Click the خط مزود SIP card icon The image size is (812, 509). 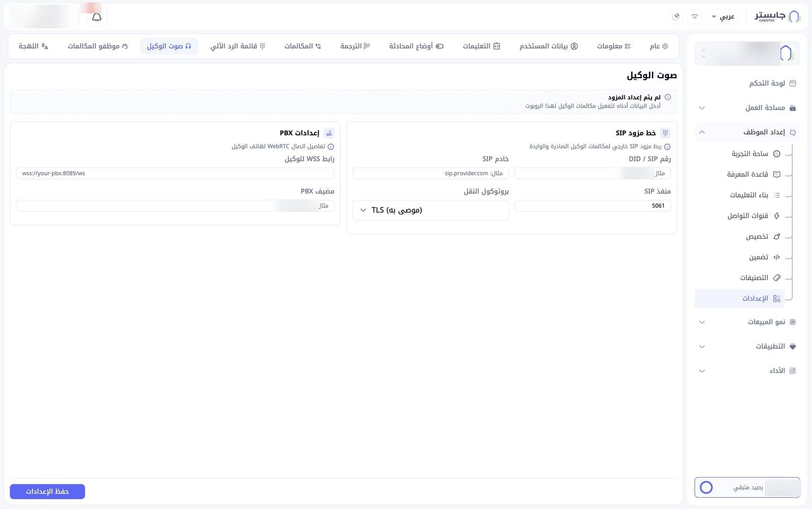[665, 133]
